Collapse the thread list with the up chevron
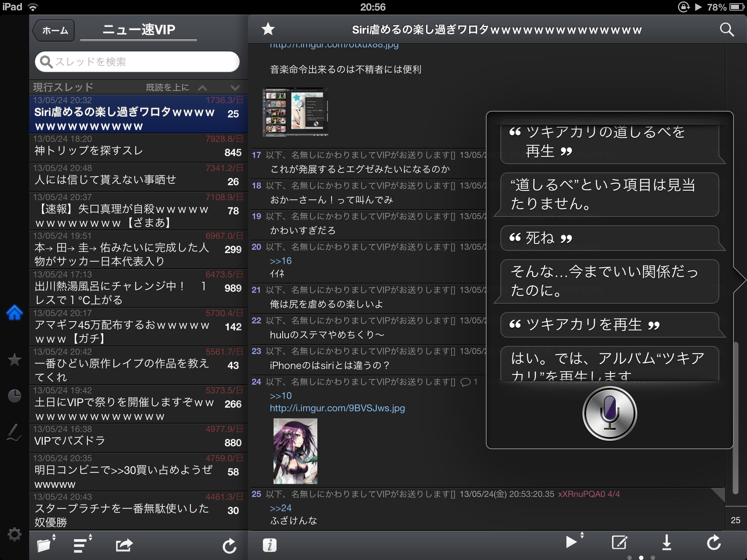Image resolution: width=747 pixels, height=560 pixels. [202, 88]
